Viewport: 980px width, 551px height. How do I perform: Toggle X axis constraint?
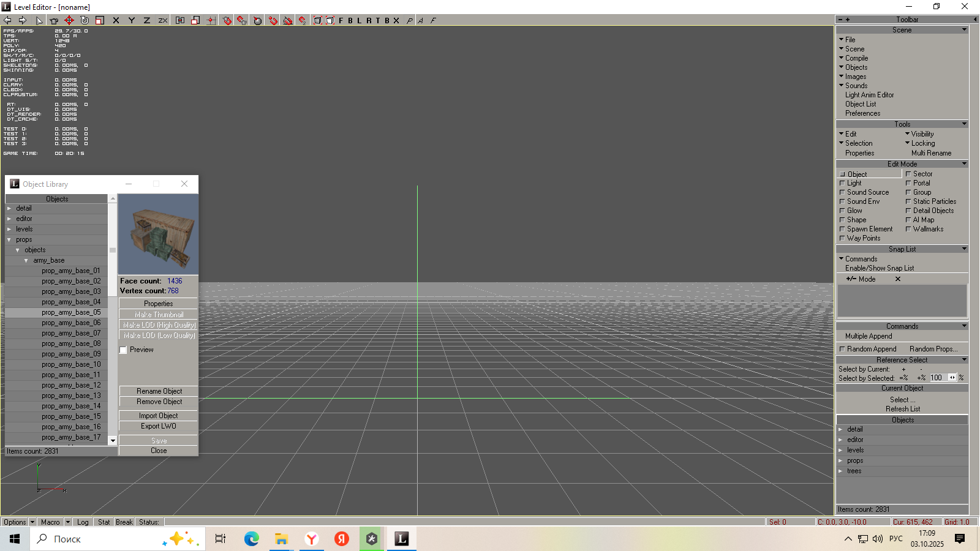[116, 20]
